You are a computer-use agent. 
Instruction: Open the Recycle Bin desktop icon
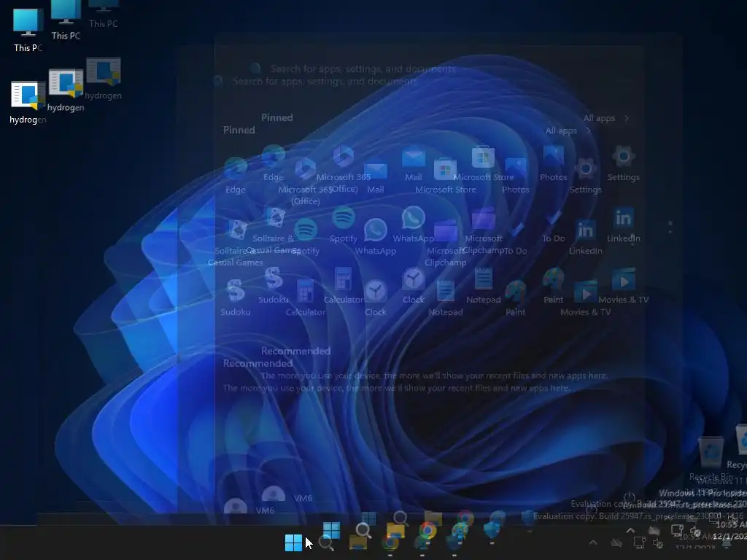click(711, 458)
